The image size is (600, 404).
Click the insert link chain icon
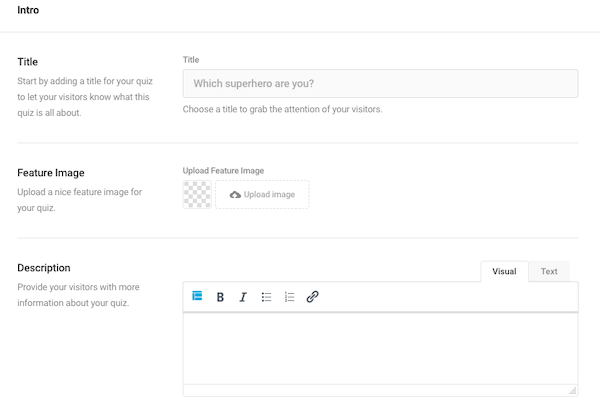click(x=312, y=297)
